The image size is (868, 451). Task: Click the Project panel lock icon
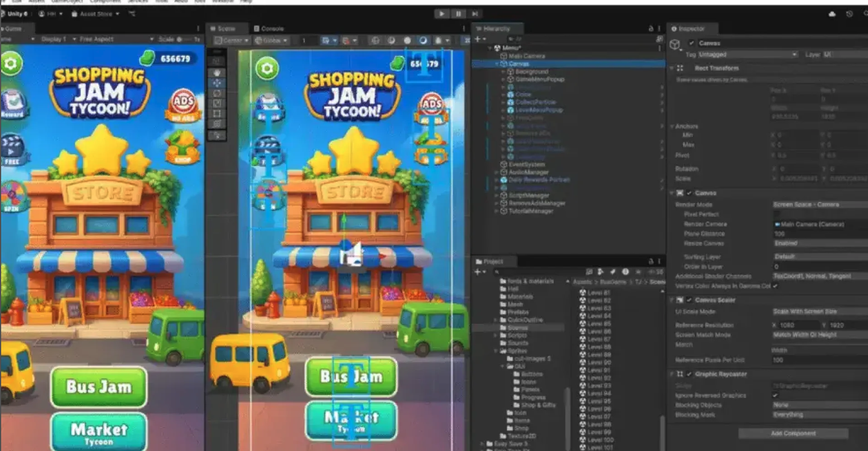point(651,262)
